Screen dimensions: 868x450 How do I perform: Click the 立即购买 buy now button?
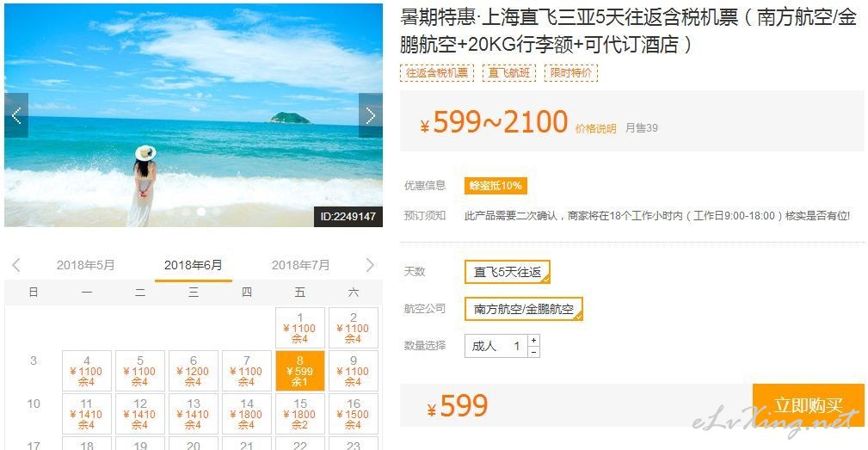point(809,405)
